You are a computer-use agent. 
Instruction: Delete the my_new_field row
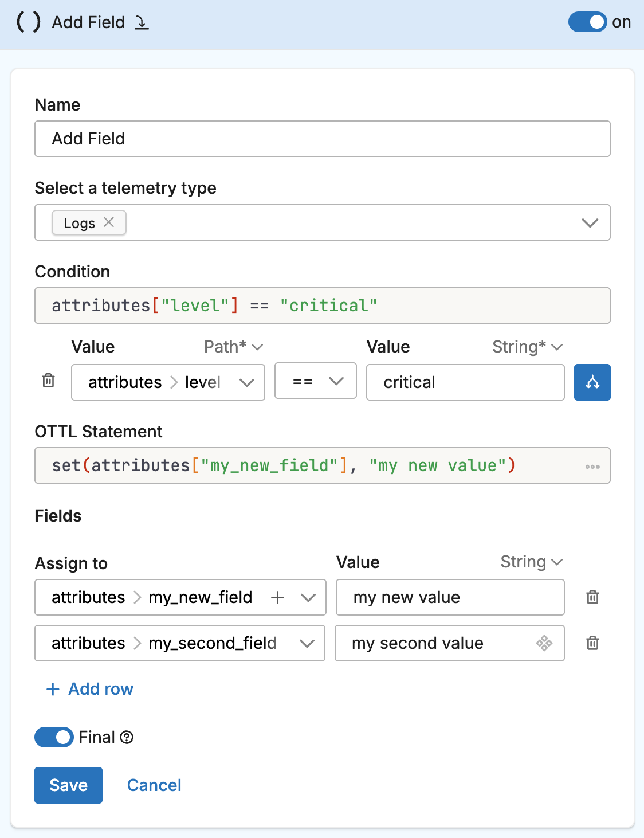(x=592, y=597)
